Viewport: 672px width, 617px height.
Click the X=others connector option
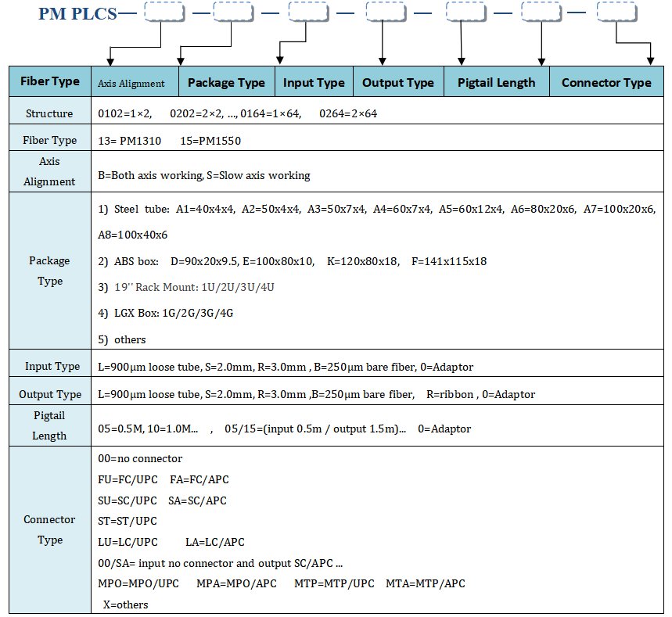click(x=125, y=604)
